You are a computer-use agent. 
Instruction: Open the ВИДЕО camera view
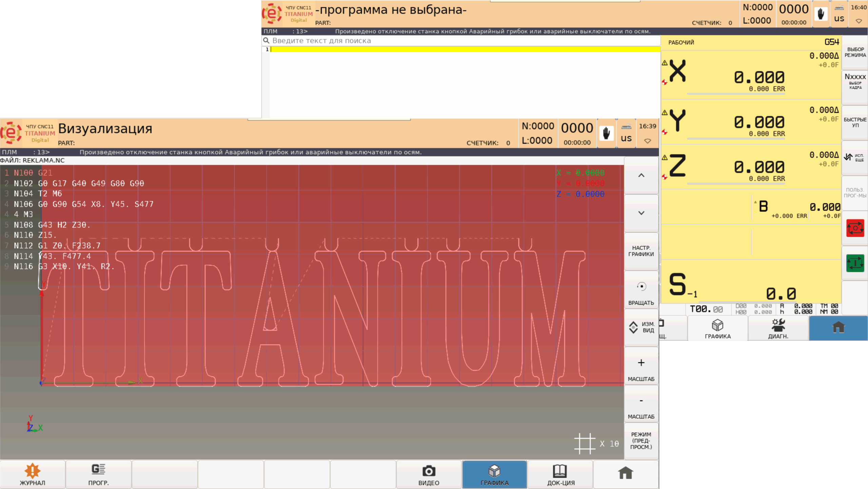[429, 474]
